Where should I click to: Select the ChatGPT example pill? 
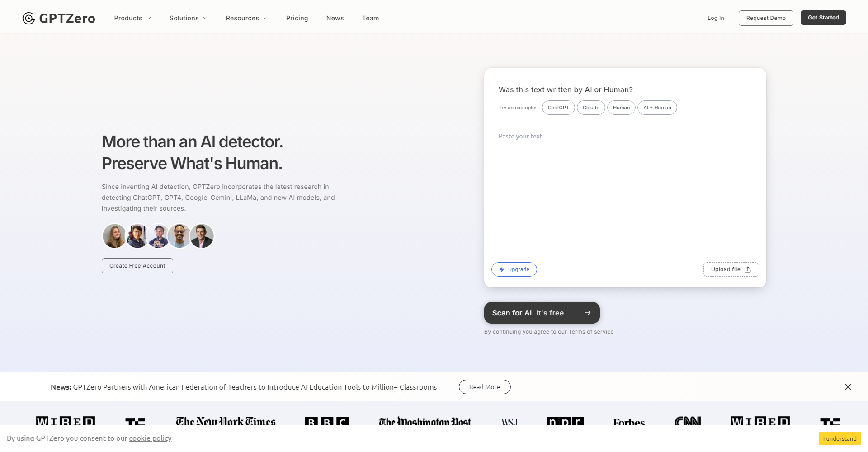(558, 108)
